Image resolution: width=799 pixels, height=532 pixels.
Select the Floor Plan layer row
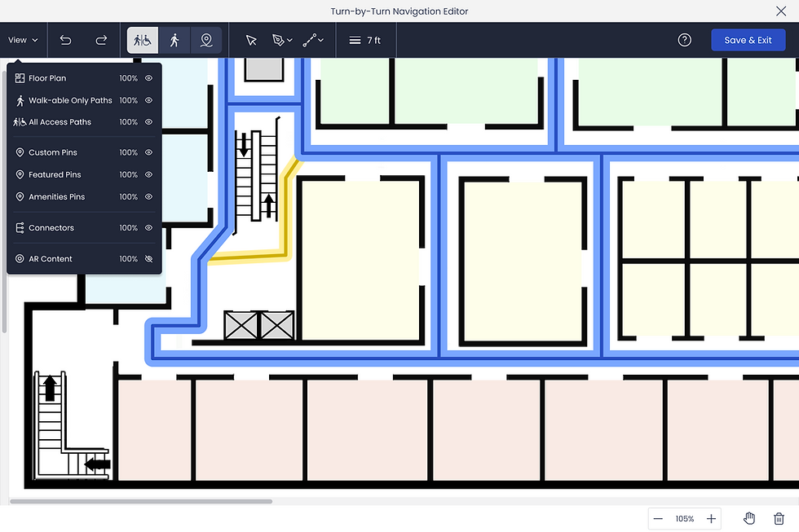tap(84, 78)
